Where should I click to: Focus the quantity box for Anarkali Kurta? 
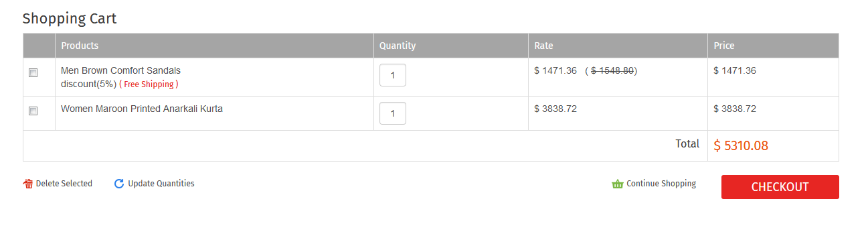click(393, 113)
